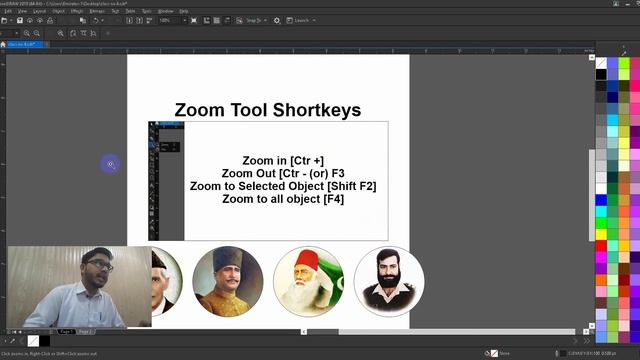Select blue swatch in color palette

point(601,200)
